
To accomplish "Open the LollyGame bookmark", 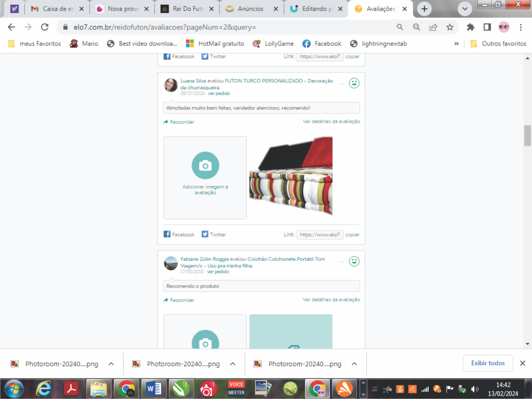I will click(273, 44).
